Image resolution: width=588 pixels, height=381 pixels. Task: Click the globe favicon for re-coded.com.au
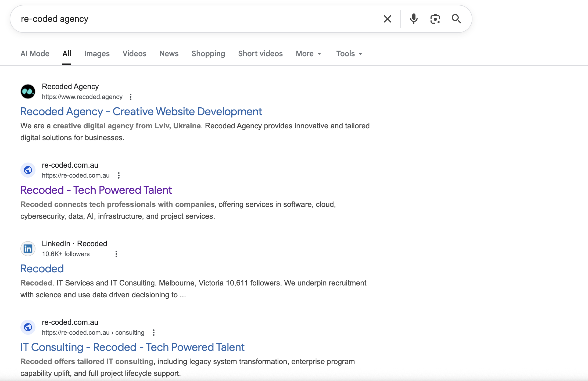coord(28,170)
